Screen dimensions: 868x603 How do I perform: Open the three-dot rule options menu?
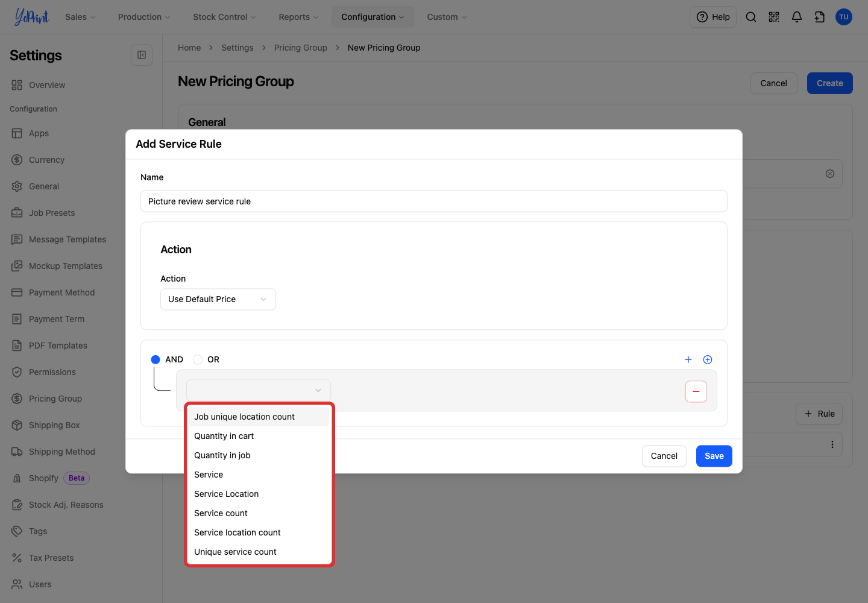click(x=832, y=444)
